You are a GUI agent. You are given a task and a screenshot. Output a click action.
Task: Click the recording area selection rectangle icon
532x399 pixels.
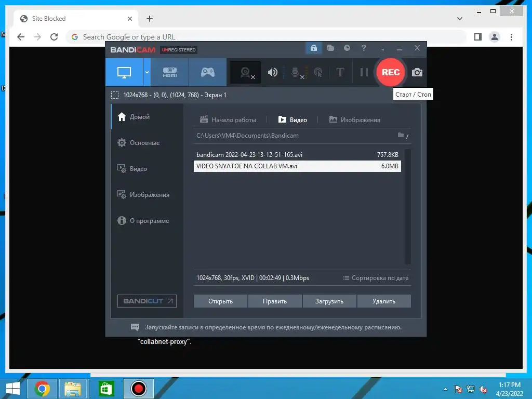click(x=115, y=95)
